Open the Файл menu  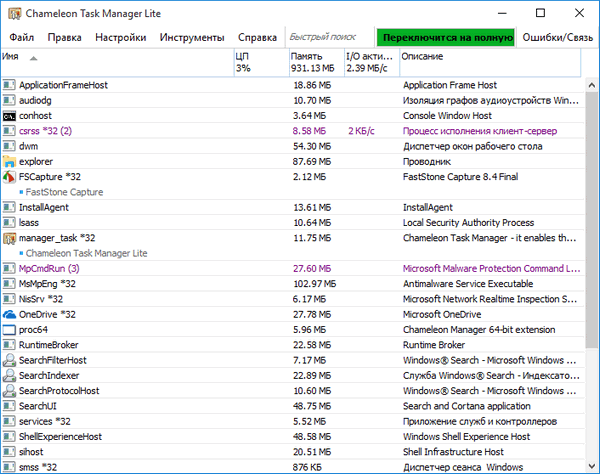tap(21, 37)
